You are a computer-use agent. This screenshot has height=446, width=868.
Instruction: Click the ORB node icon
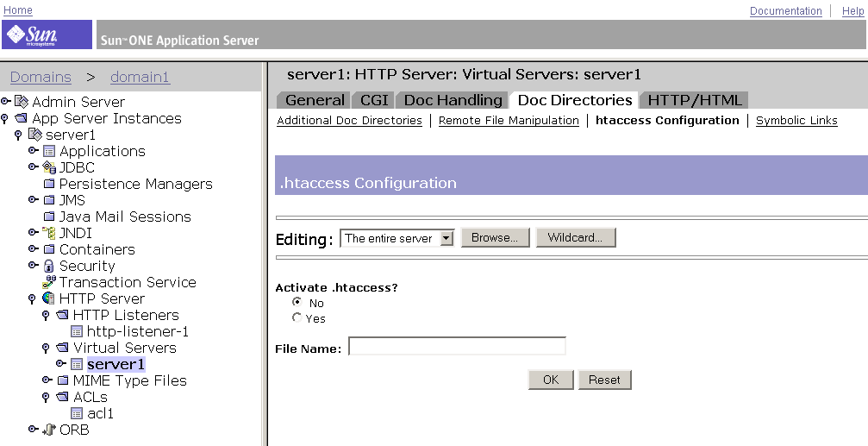[49, 430]
